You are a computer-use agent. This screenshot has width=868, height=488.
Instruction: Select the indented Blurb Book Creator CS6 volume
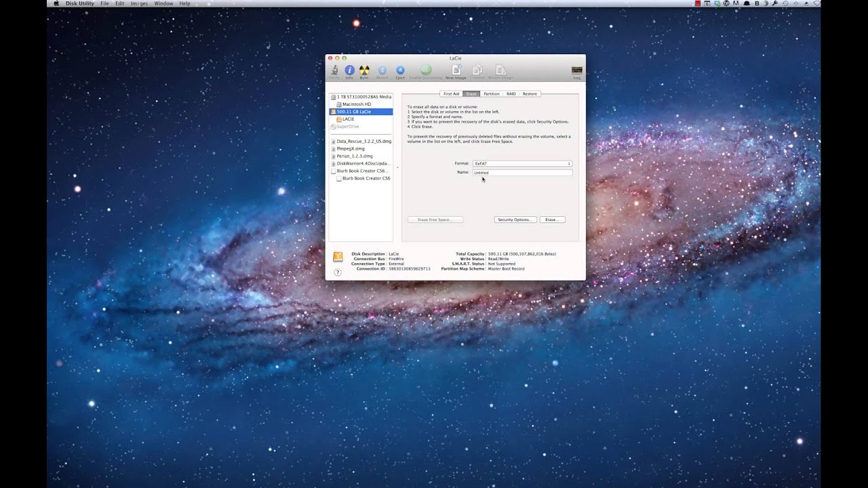[x=361, y=178]
